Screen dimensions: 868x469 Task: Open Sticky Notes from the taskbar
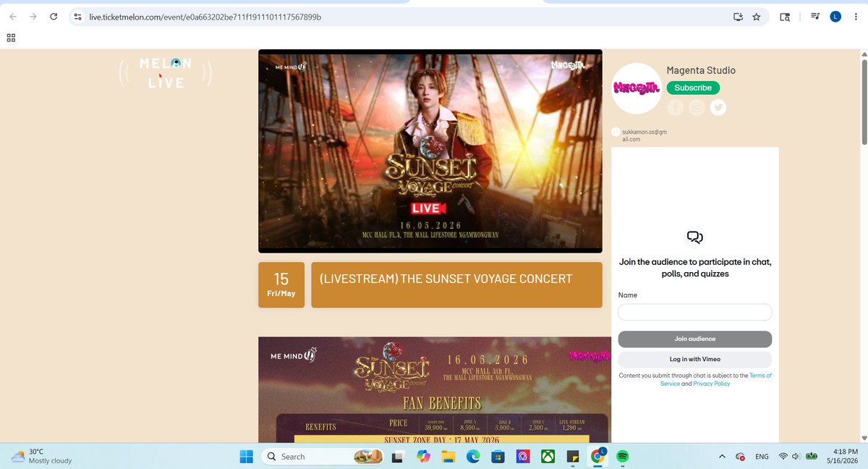pyautogui.click(x=573, y=457)
